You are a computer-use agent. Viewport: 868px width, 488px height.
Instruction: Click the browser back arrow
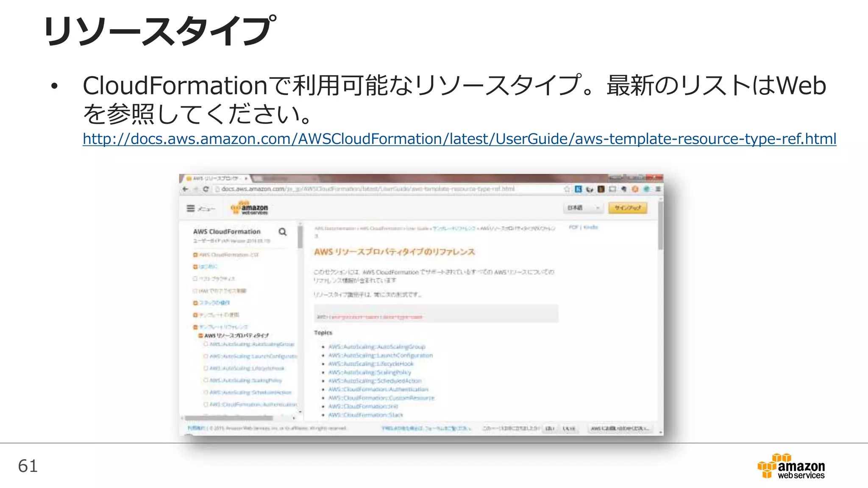[185, 189]
